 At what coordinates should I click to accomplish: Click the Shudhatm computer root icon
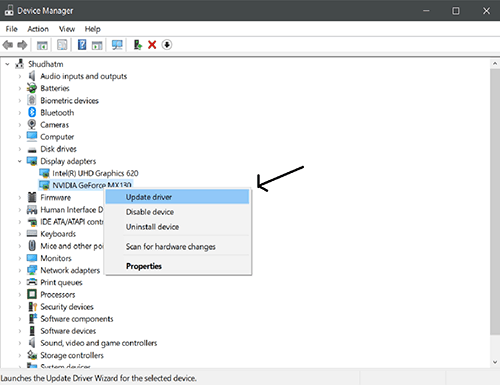[x=20, y=64]
